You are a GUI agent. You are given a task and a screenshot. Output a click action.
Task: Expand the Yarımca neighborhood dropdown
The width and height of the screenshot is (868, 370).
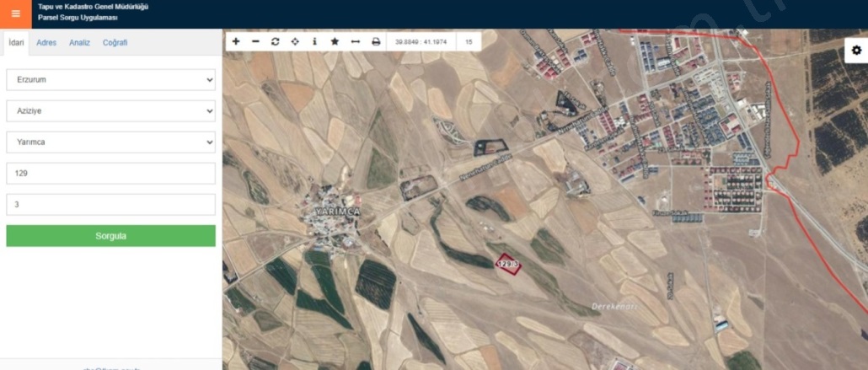pyautogui.click(x=110, y=142)
